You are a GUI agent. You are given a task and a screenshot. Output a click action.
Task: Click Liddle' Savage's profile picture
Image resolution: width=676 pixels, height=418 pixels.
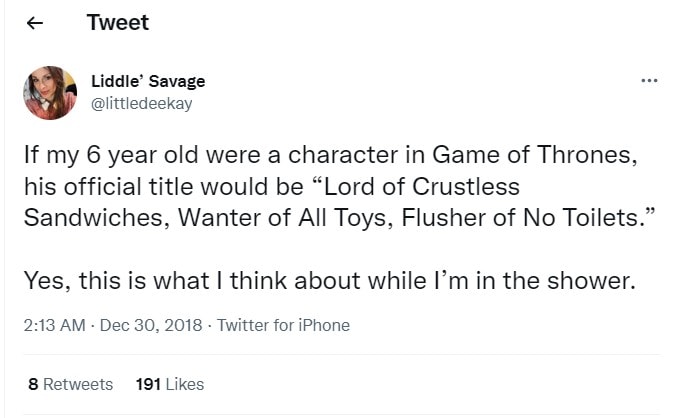pyautogui.click(x=49, y=91)
